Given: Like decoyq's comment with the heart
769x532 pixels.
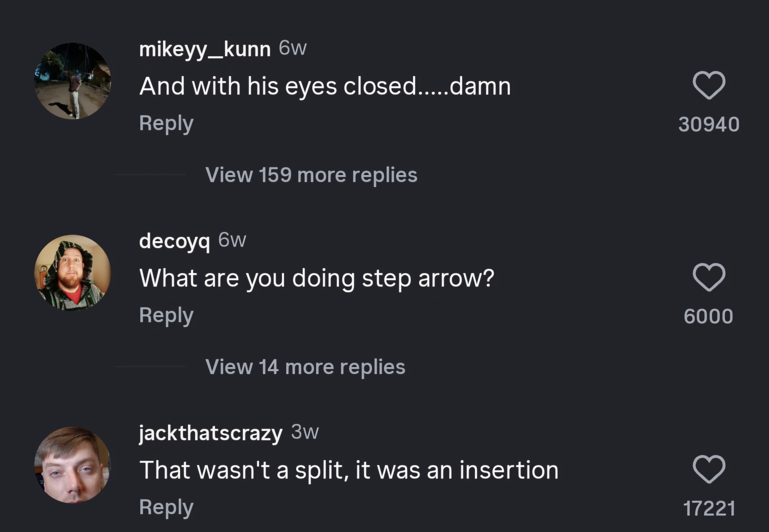Looking at the screenshot, I should 709,277.
